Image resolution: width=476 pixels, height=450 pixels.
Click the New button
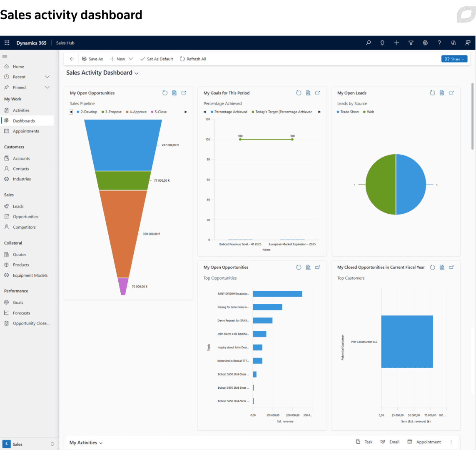point(117,59)
